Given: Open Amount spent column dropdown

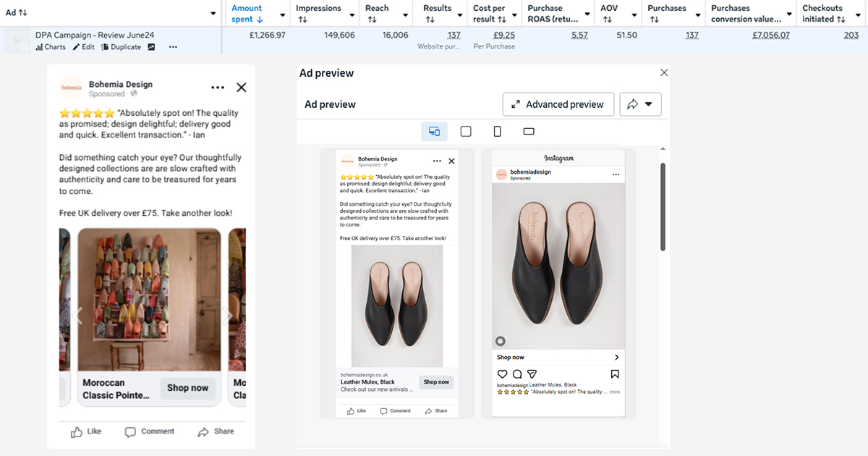Looking at the screenshot, I should tap(281, 14).
